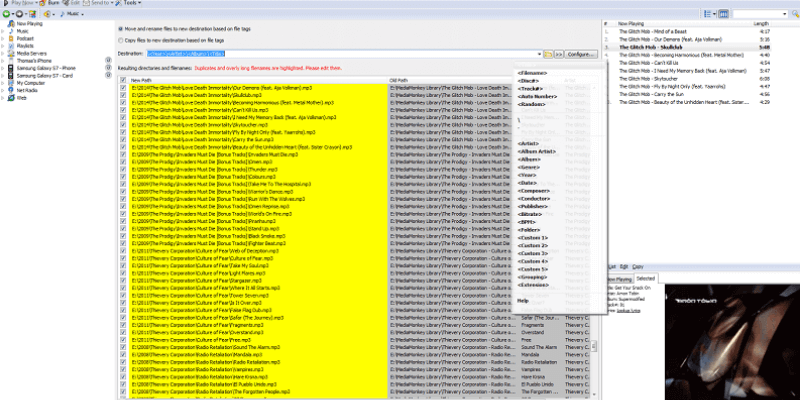Open the Destination mask dropdown arrow
This screenshot has width=800, height=400.
(539, 54)
